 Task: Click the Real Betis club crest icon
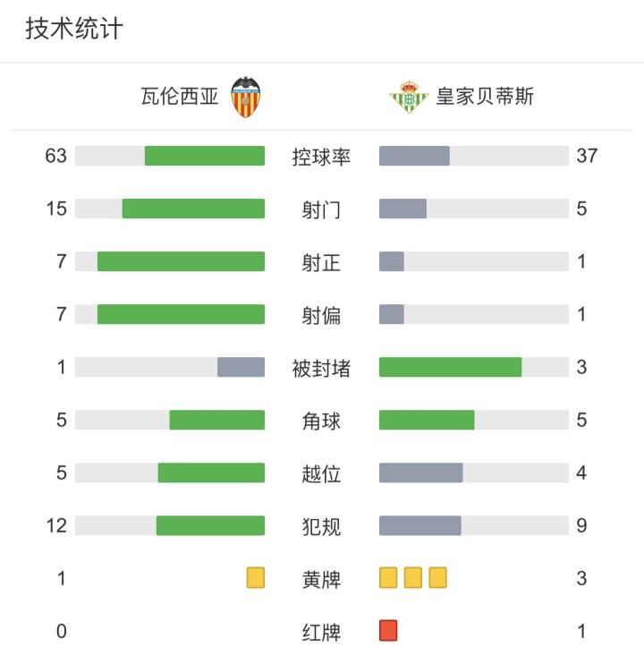point(410,97)
